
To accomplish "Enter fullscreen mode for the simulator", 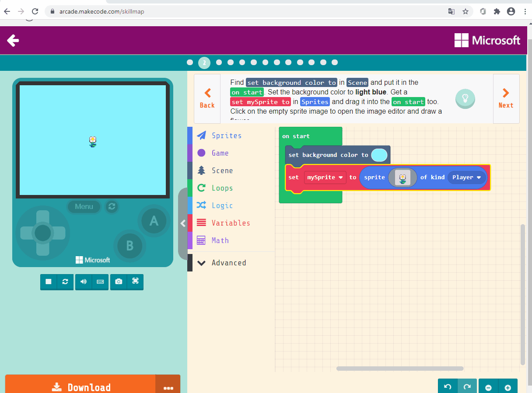I will coord(135,282).
